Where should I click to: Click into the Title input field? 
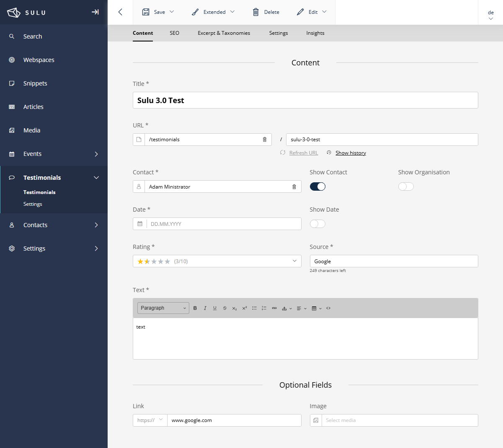point(305,100)
